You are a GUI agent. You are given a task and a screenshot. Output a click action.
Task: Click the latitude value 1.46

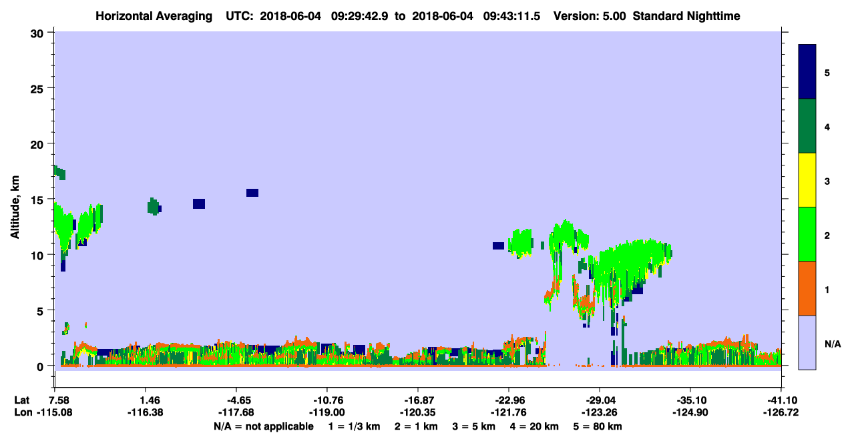click(x=146, y=400)
